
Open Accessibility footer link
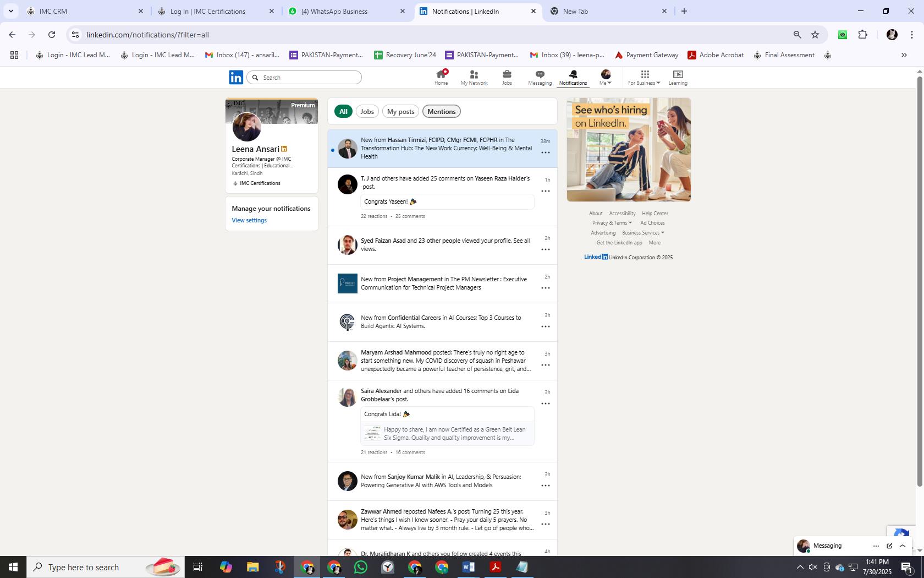(622, 214)
